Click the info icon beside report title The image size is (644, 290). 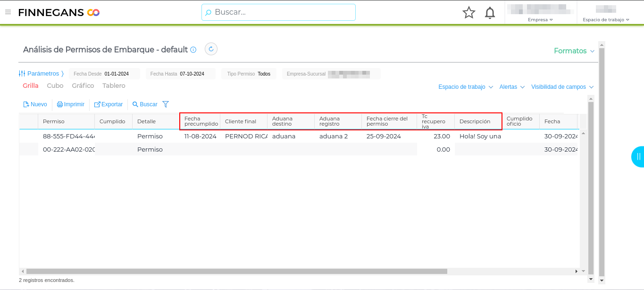[193, 50]
